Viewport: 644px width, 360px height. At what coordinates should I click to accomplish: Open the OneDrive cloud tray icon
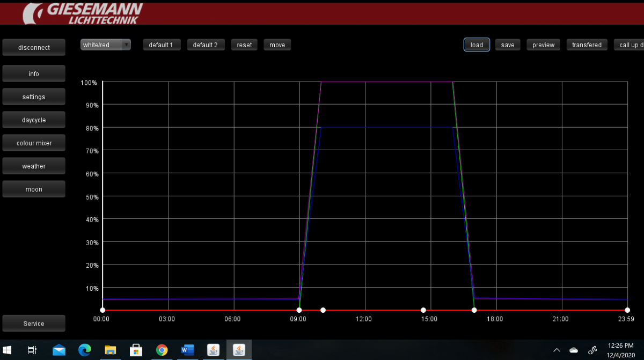pyautogui.click(x=574, y=350)
